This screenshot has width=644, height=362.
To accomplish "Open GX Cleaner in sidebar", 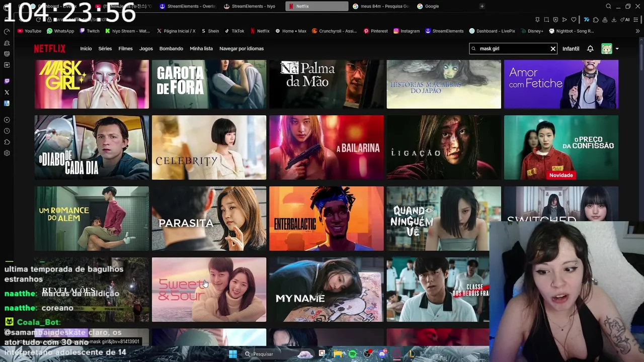I will coord(7,43).
